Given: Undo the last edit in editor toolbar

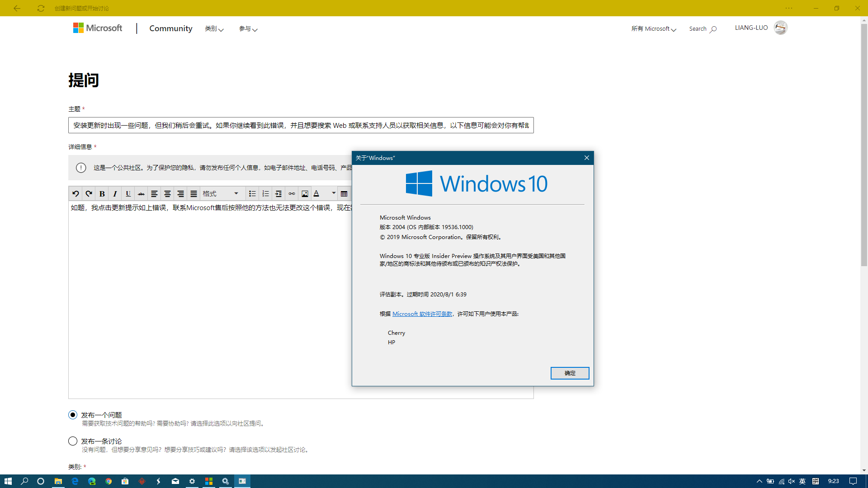Looking at the screenshot, I should coord(75,194).
